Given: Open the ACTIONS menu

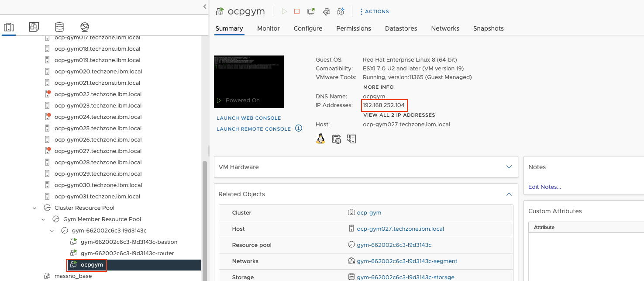Looking at the screenshot, I should [374, 11].
